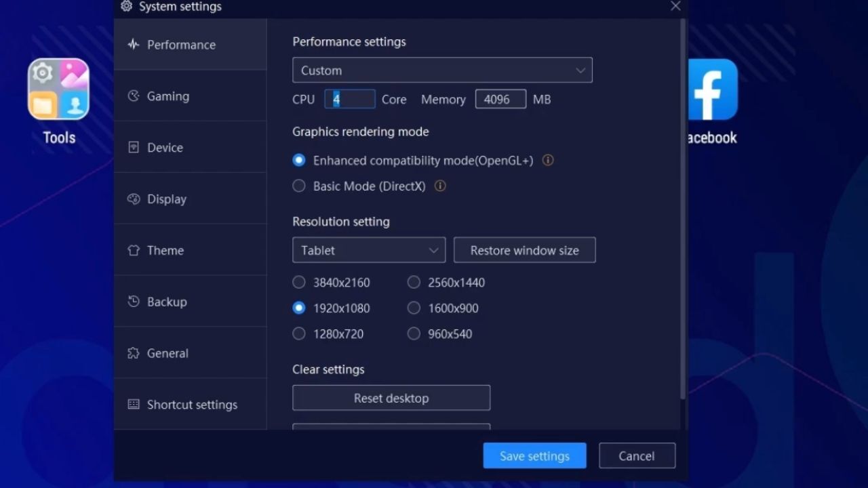Select Enhanced compatibility mode(OpenGL+)
Viewport: 868px width, 488px height.
point(299,161)
